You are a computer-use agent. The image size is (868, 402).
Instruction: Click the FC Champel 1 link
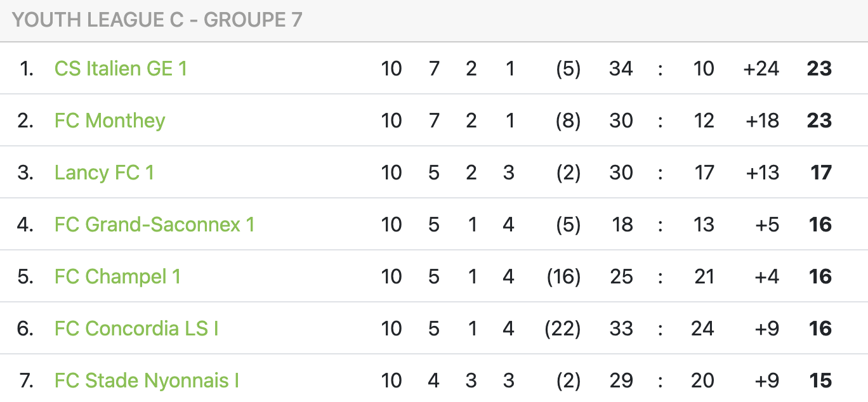point(117,276)
